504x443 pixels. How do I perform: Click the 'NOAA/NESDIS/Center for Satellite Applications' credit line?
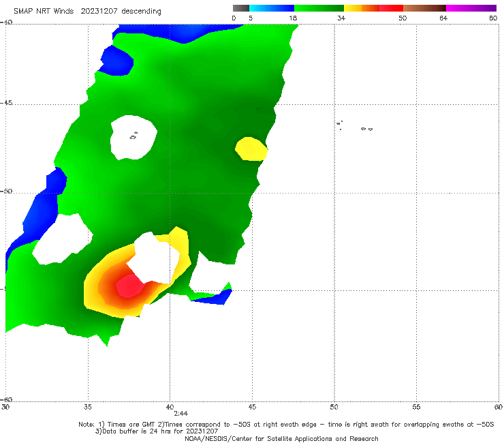(281, 438)
